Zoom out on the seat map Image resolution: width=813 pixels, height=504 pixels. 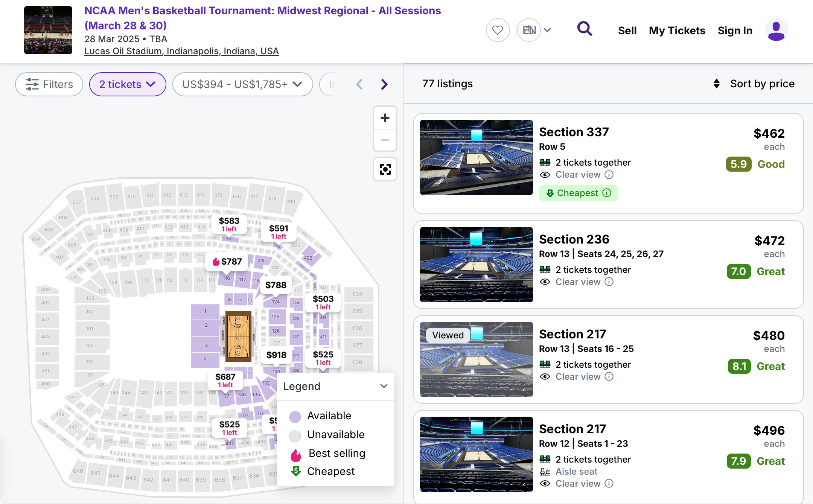point(385,140)
